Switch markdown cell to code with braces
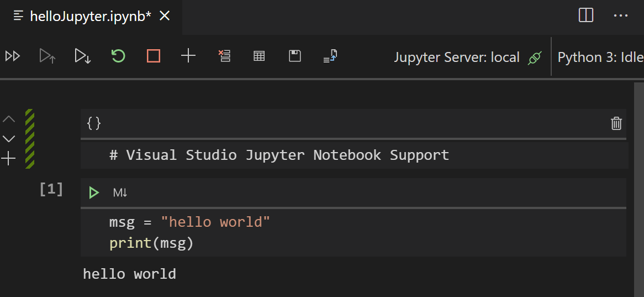 94,123
